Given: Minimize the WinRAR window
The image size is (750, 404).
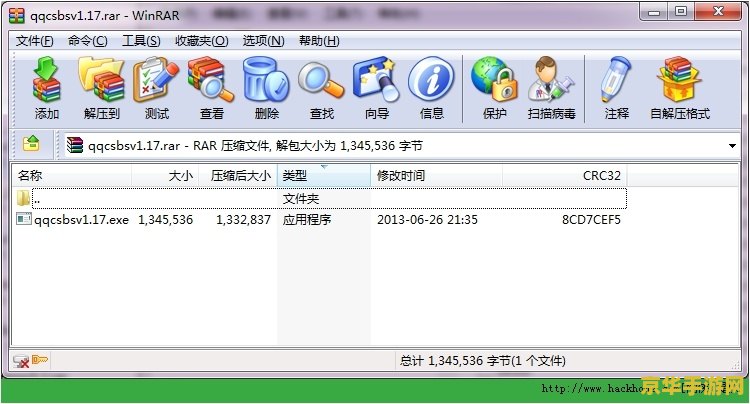Looking at the screenshot, I should 654,11.
